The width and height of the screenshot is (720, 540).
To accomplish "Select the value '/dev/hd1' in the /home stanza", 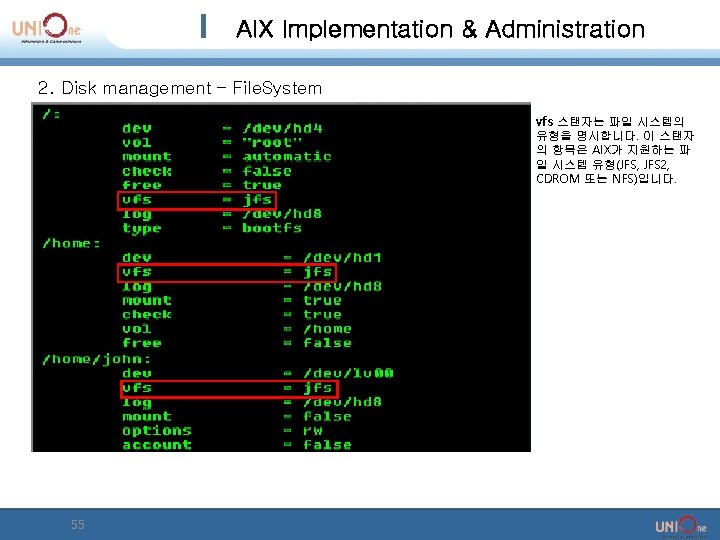I will click(343, 257).
